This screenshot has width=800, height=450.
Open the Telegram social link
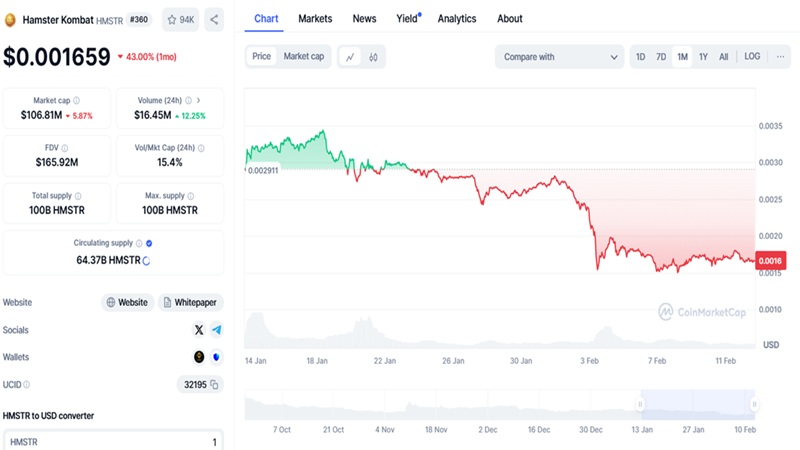click(x=216, y=329)
